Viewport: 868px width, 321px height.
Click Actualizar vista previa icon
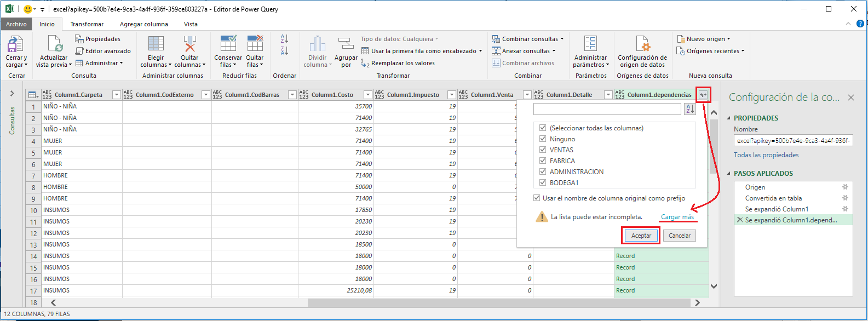click(54, 45)
